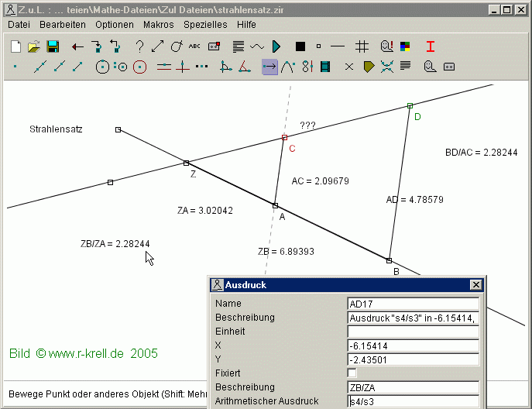The image size is (532, 409).
Task: Close the Ausdruck dialog
Action: pyautogui.click(x=475, y=285)
